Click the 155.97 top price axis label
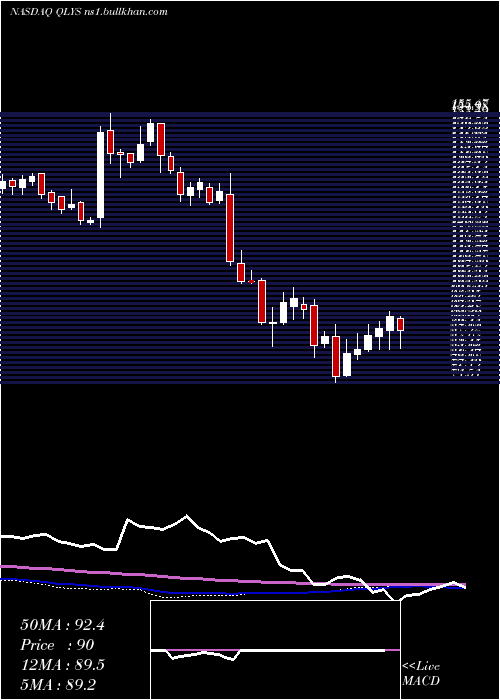The height and width of the screenshot is (700, 500). pyautogui.click(x=470, y=105)
